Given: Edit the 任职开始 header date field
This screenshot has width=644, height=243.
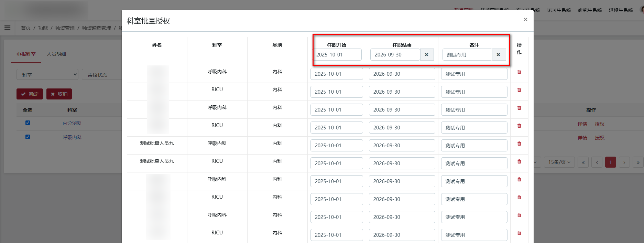Looking at the screenshot, I should (337, 55).
